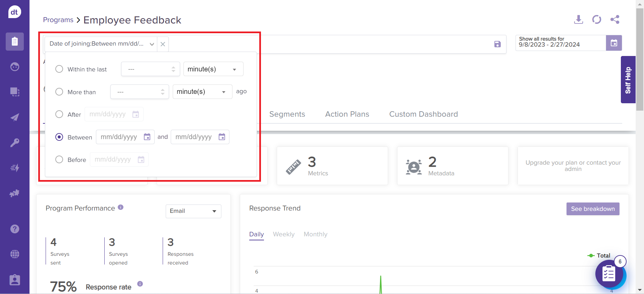Choose the 'More than' radio option
The width and height of the screenshot is (644, 294).
pyautogui.click(x=59, y=92)
